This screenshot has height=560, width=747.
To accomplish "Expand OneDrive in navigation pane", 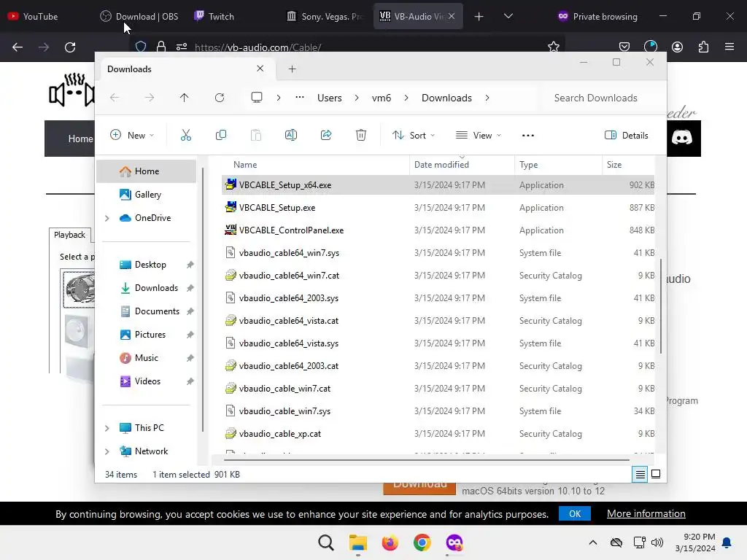I will click(x=107, y=218).
